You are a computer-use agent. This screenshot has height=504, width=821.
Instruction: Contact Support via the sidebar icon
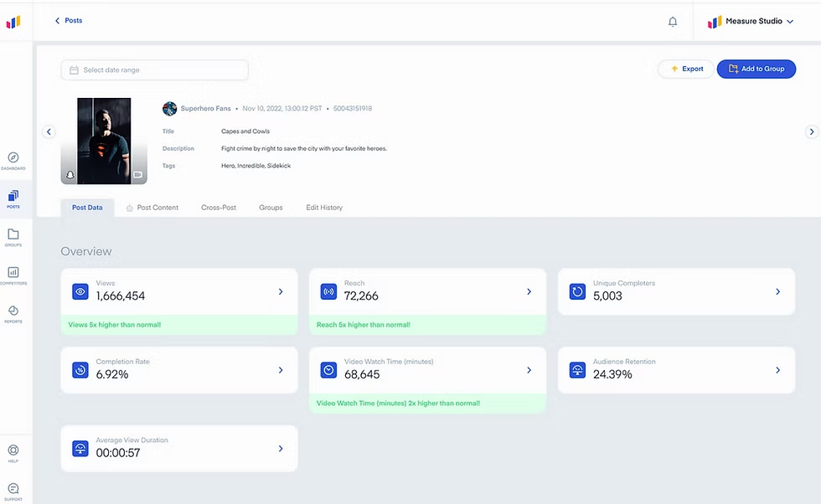(x=13, y=490)
